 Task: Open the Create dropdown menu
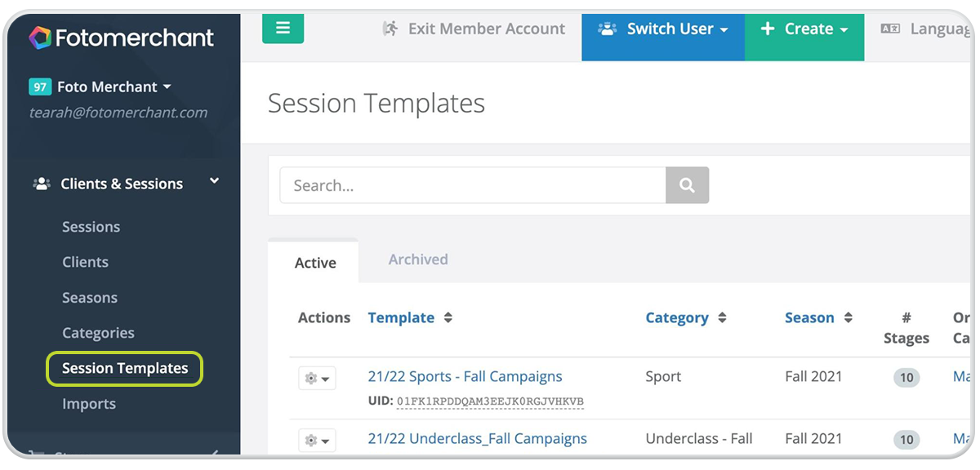[x=804, y=29]
